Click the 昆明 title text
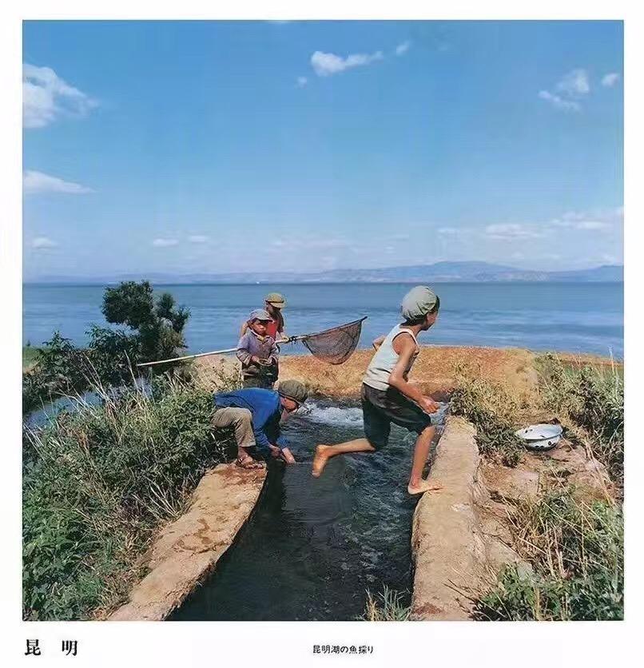 (51, 648)
